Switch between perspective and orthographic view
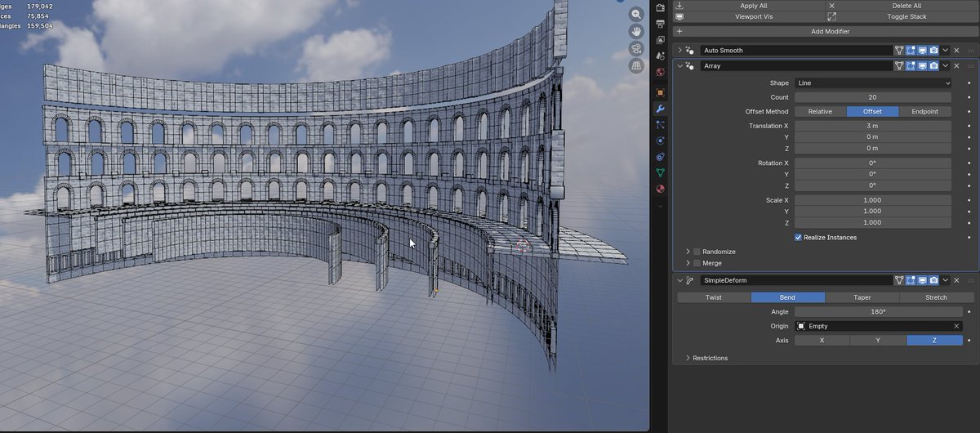Screen dimensions: 980x433 pos(636,65)
